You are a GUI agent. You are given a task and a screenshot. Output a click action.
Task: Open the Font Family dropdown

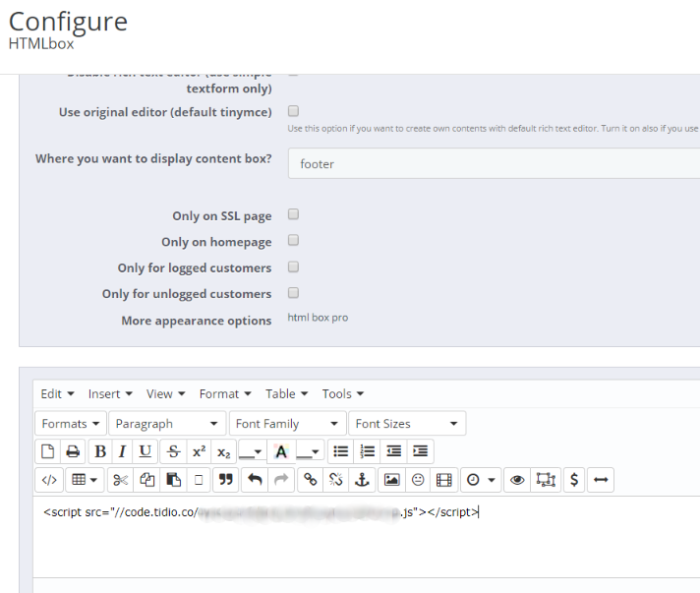click(287, 423)
